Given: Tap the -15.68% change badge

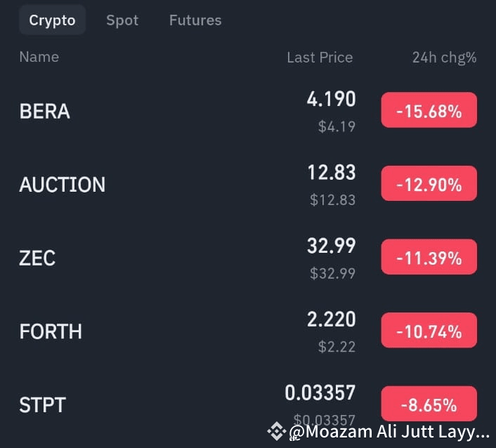Looking at the screenshot, I should [429, 110].
